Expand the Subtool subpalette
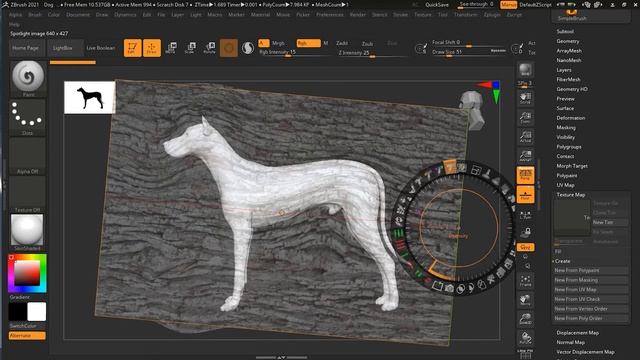 pos(565,31)
